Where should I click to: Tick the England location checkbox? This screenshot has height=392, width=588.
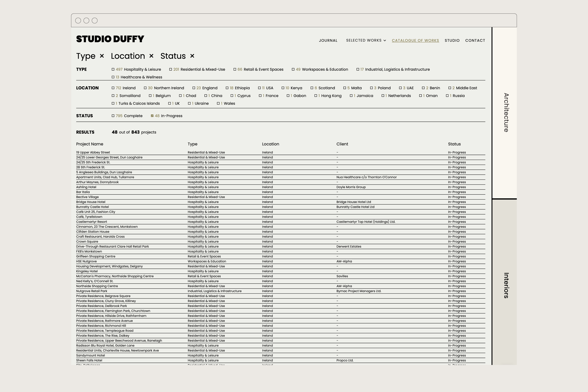click(x=194, y=88)
